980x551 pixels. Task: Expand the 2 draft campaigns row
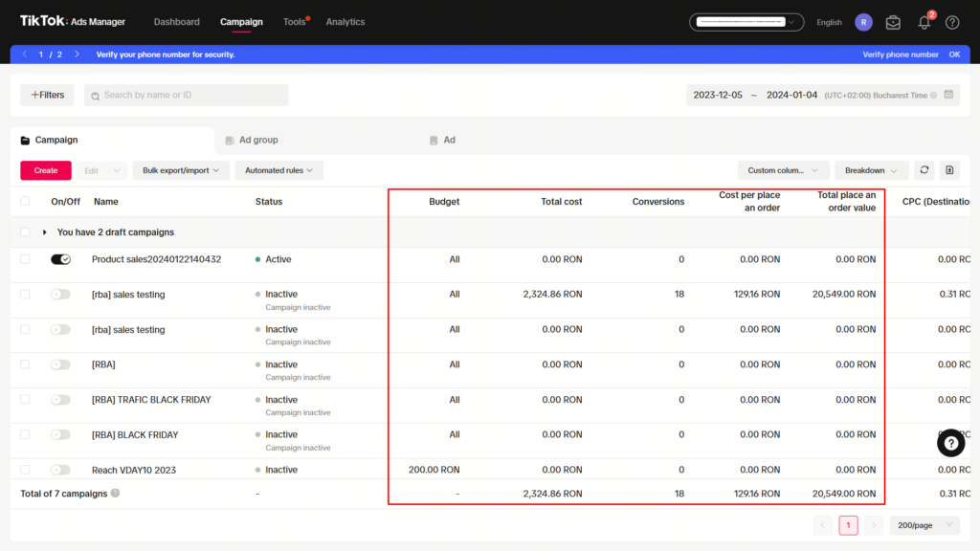pyautogui.click(x=44, y=231)
